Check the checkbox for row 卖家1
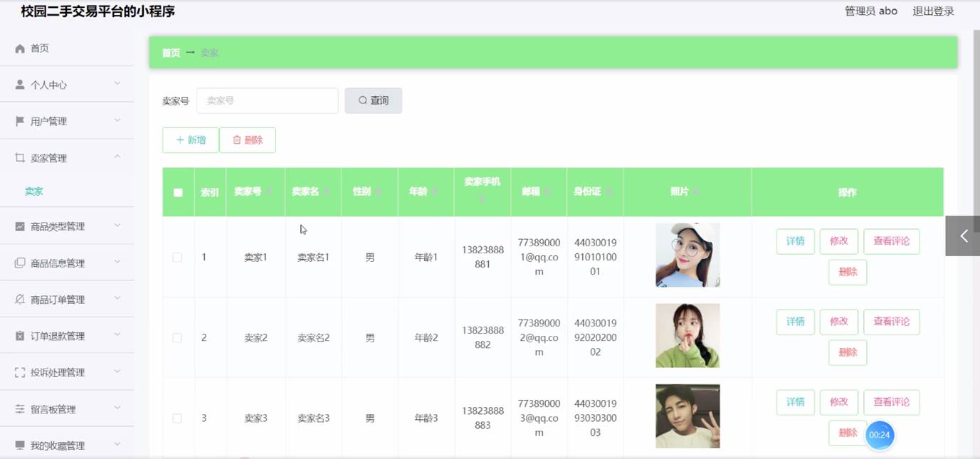 177,257
